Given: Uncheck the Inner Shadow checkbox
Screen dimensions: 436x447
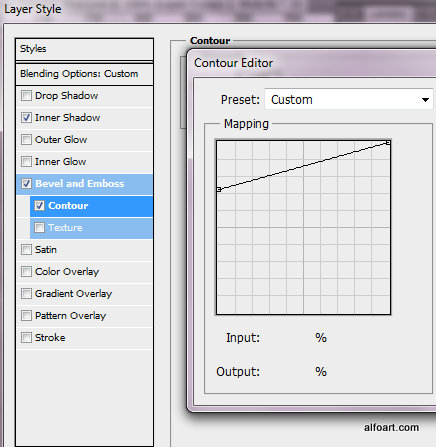Looking at the screenshot, I should click(26, 118).
